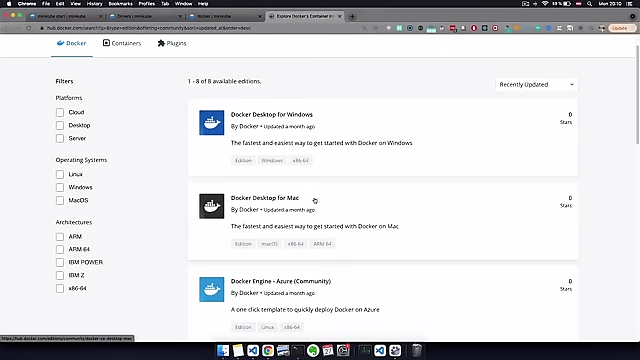Open the Trash in the dock
This screenshot has height=360, width=640.
tap(416, 350)
